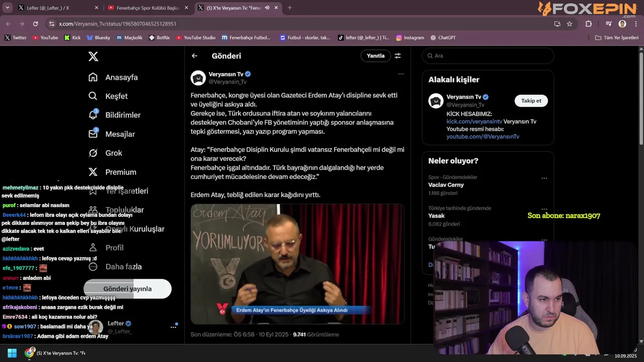This screenshot has width=644, height=362.
Task: Open BotRix bookmark
Action: (x=159, y=38)
